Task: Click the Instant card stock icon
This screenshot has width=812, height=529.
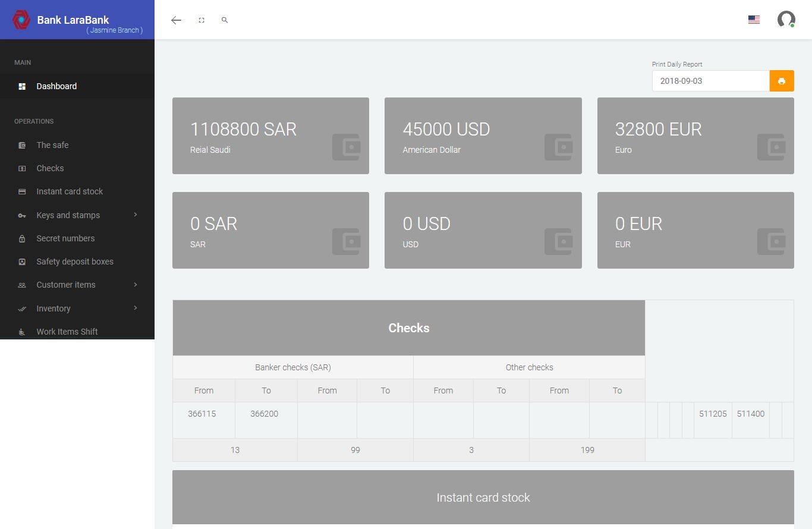Action: 22,191
